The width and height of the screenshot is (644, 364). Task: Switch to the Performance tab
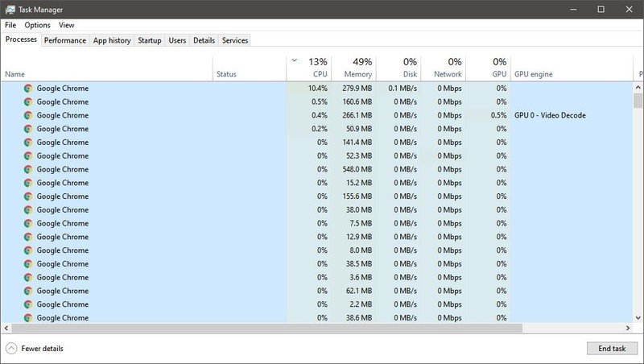[x=65, y=40]
